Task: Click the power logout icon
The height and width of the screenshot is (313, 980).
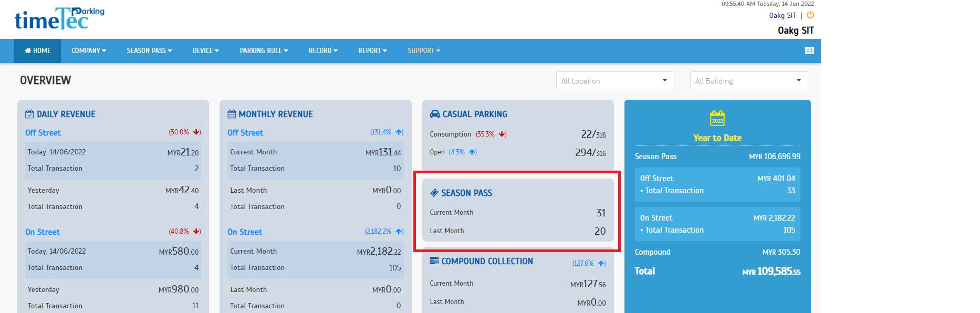Action: [810, 15]
